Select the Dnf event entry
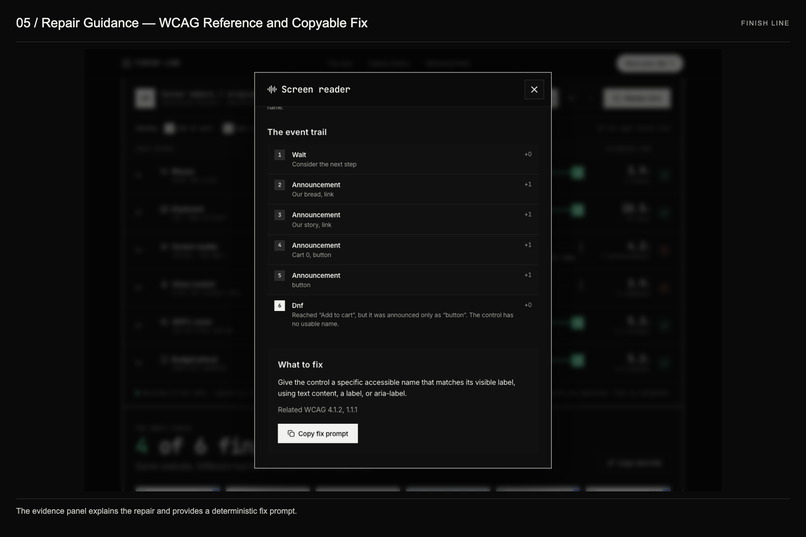Viewport: 806px width, 537px height. [x=403, y=314]
